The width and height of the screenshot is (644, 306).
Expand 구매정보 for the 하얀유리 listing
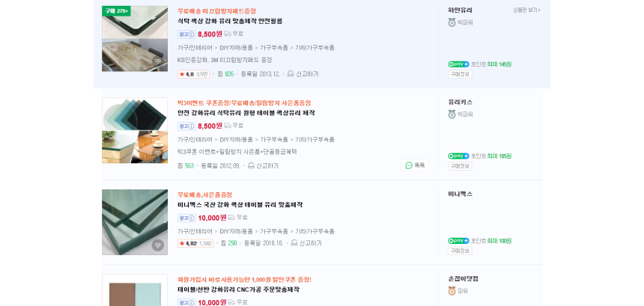tap(460, 74)
